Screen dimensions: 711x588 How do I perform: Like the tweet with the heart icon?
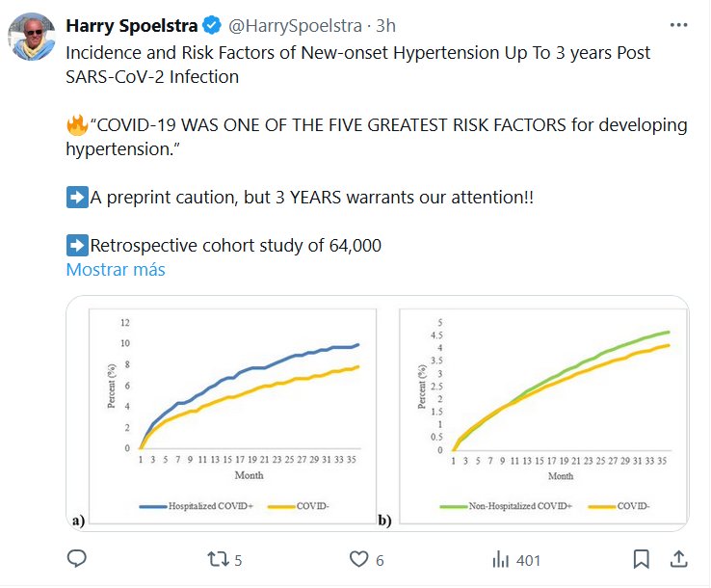[358, 559]
